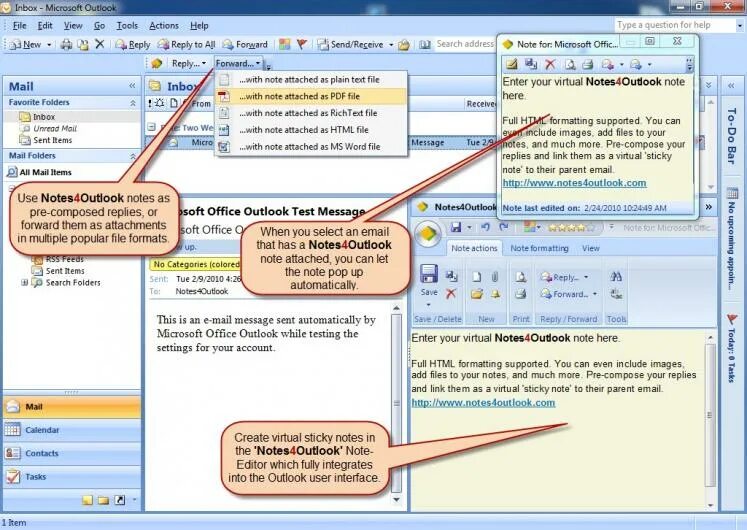Click the Search address books field

coord(465,44)
